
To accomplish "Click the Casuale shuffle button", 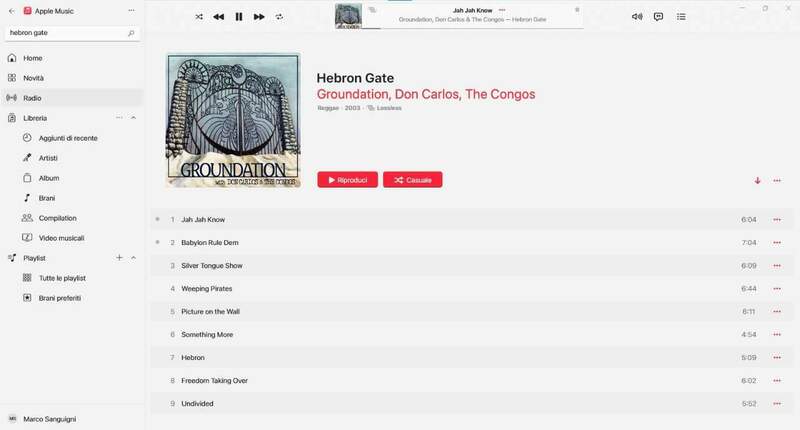I will 413,180.
